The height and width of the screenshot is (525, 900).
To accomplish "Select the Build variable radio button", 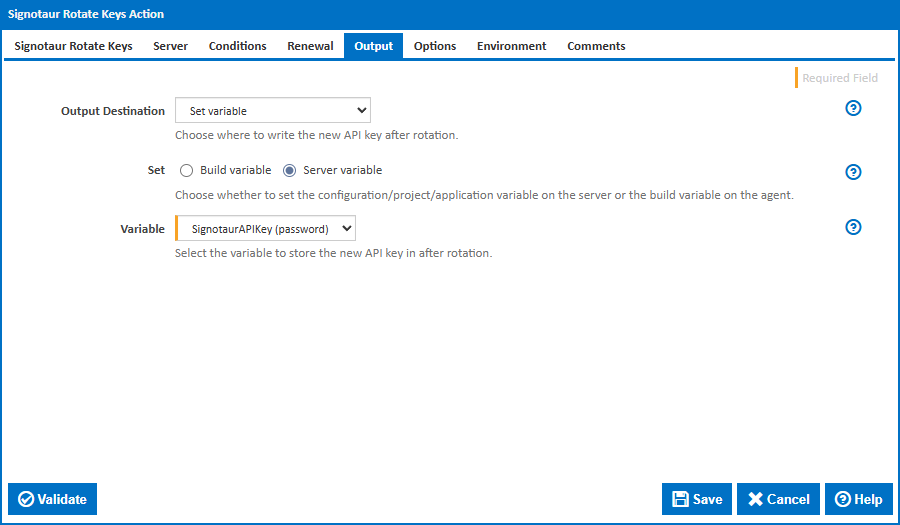I will 186,170.
